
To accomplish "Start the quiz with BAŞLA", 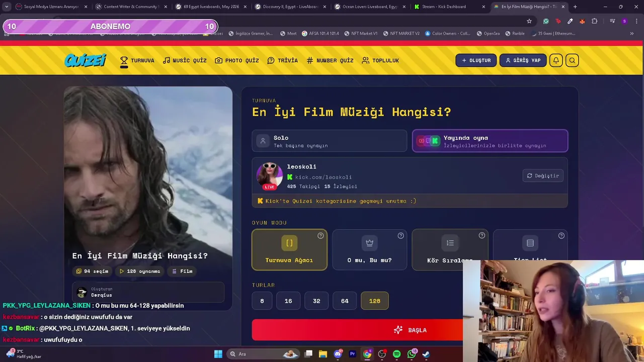I will click(410, 330).
